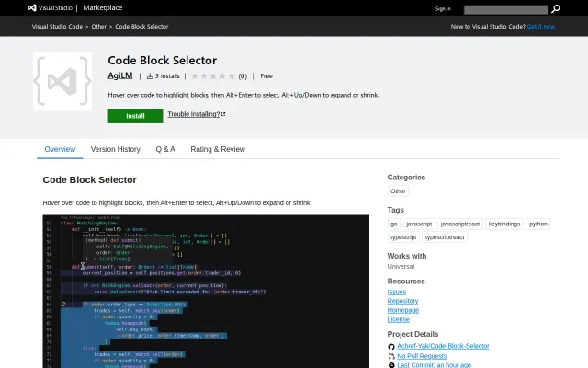This screenshot has width=588, height=368.
Task: Click the (0) rating count
Action: (243, 76)
